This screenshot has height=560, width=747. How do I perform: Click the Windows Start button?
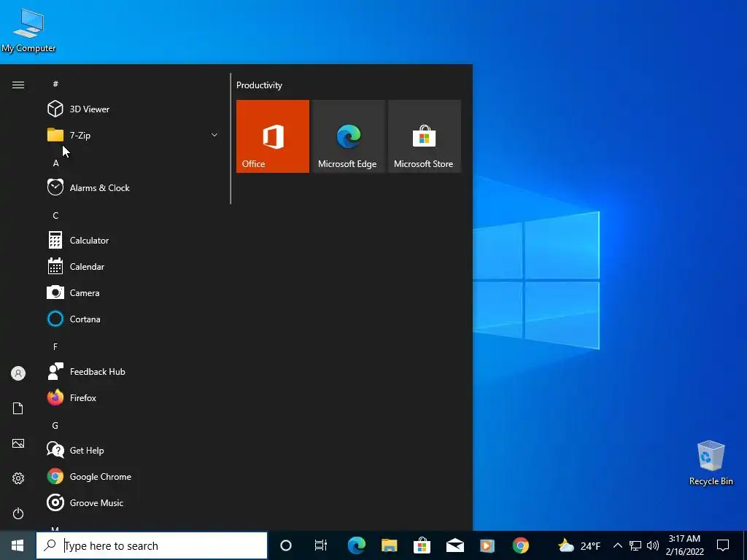18,545
